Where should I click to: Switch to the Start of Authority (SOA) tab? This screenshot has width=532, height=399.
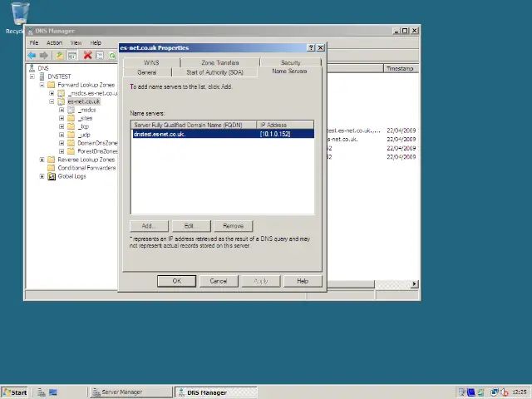pyautogui.click(x=214, y=72)
